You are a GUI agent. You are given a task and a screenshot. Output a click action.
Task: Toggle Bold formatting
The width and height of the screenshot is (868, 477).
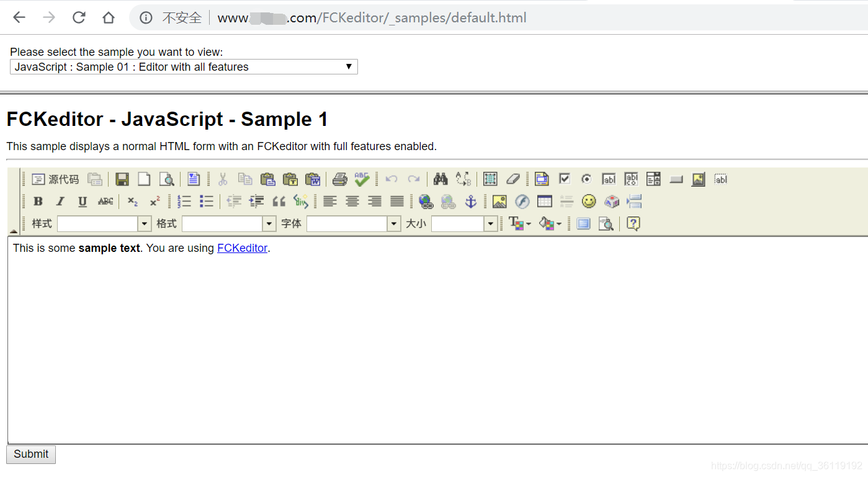pos(38,201)
